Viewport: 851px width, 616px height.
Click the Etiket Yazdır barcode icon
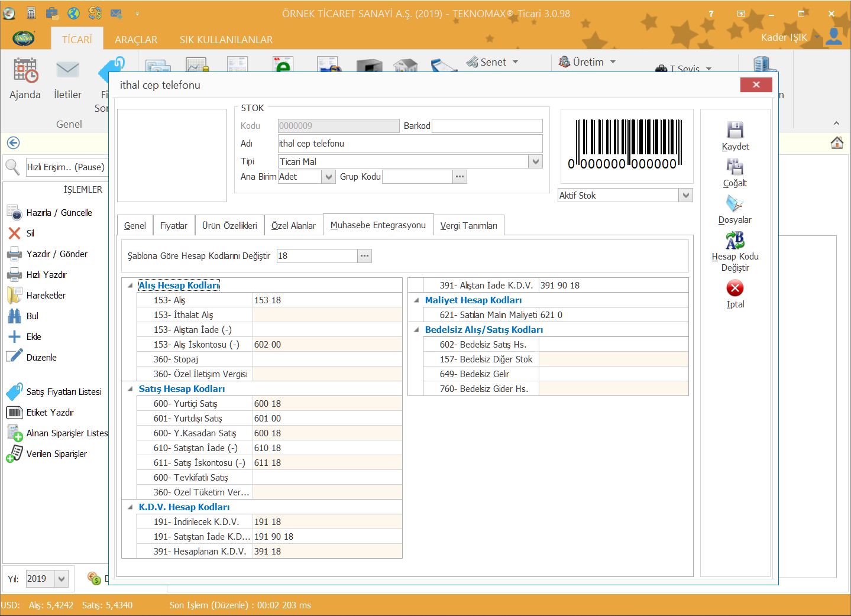tap(14, 413)
